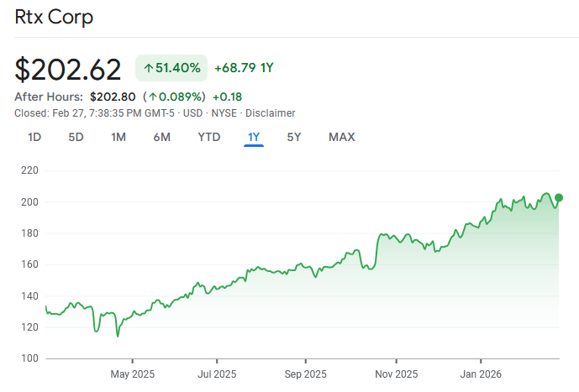The height and width of the screenshot is (392, 579).
Task: Open the 5Y price history
Action: (x=294, y=137)
